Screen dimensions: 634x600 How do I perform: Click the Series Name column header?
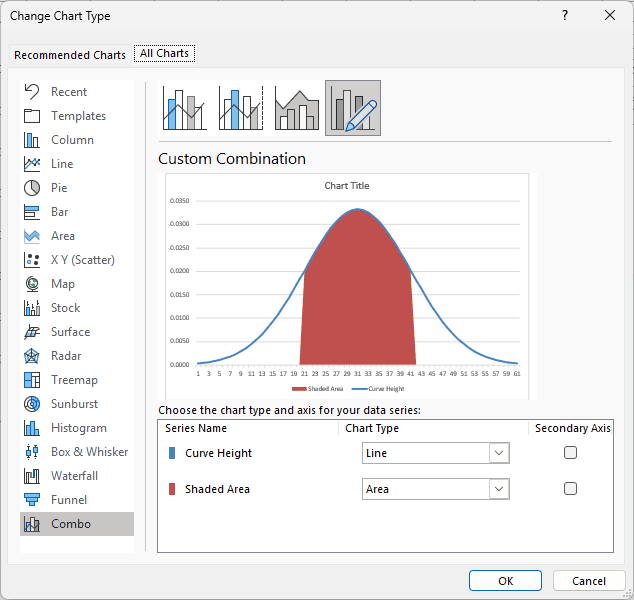196,428
